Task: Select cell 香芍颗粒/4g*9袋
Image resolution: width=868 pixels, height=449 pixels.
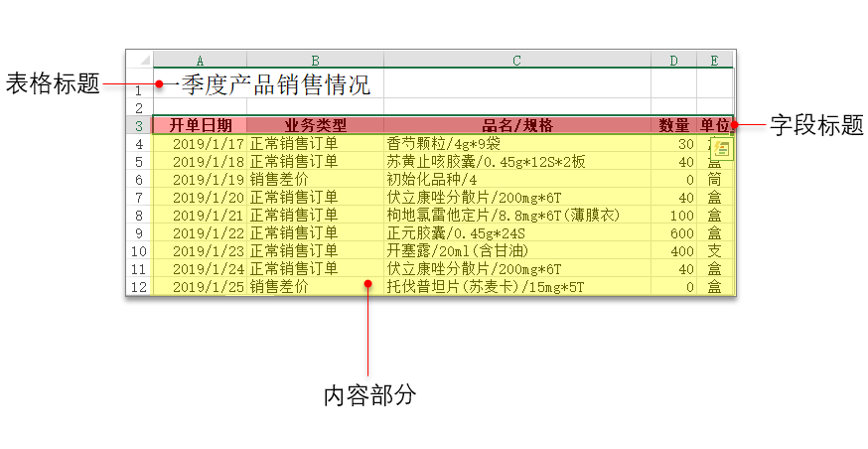Action: (x=517, y=143)
